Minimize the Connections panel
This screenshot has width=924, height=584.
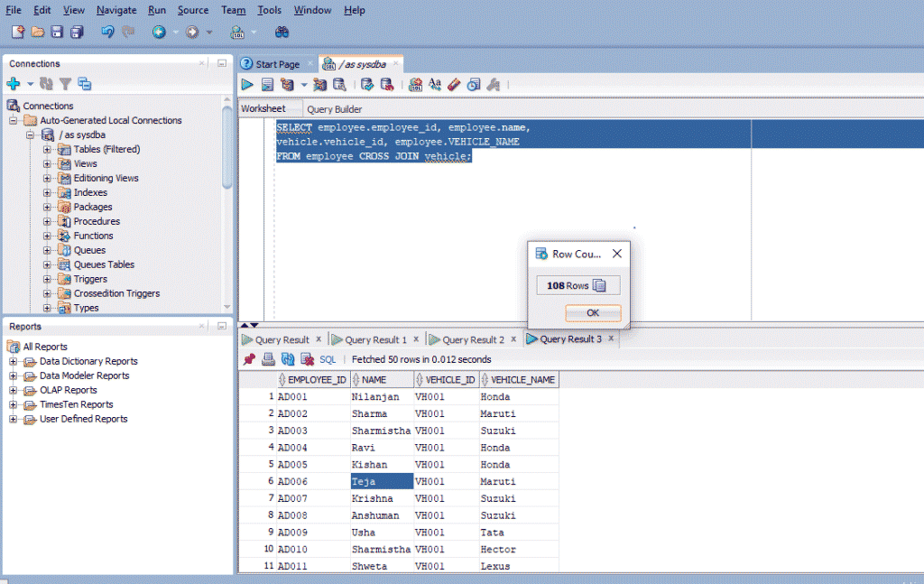pyautogui.click(x=222, y=63)
